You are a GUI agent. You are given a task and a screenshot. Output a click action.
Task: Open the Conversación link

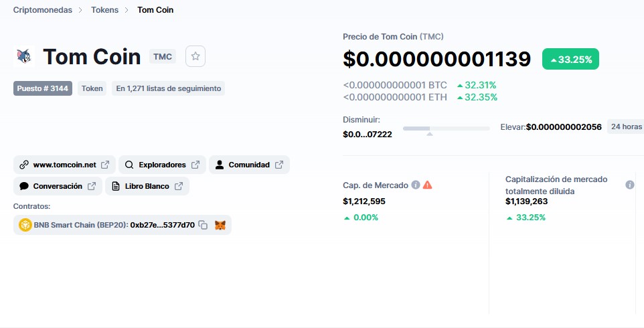click(x=58, y=186)
